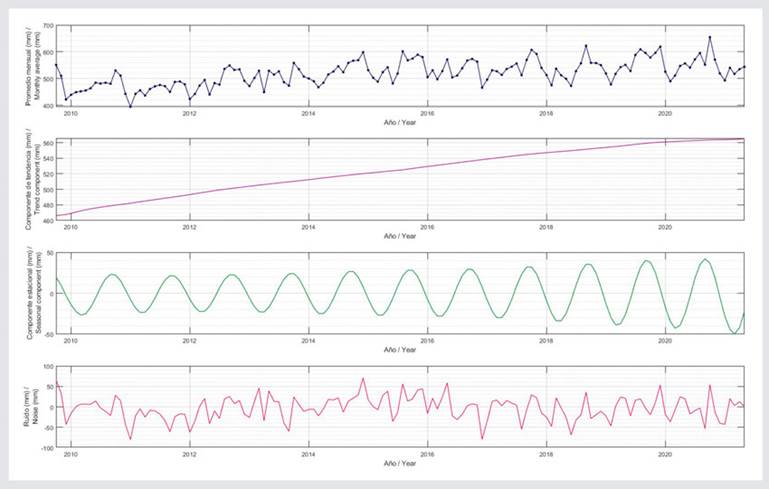Screen dimensions: 769x489
Task: Click the 2012 tick label below the noise plot
Action: (189, 456)
